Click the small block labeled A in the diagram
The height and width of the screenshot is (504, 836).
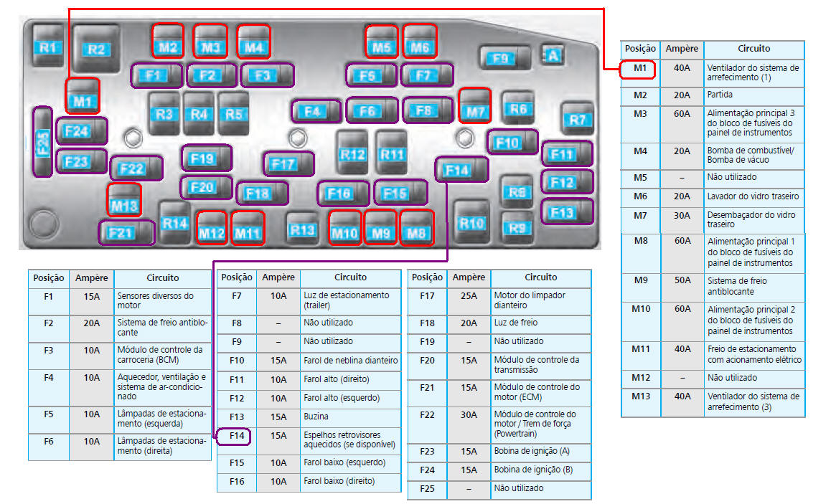(552, 55)
